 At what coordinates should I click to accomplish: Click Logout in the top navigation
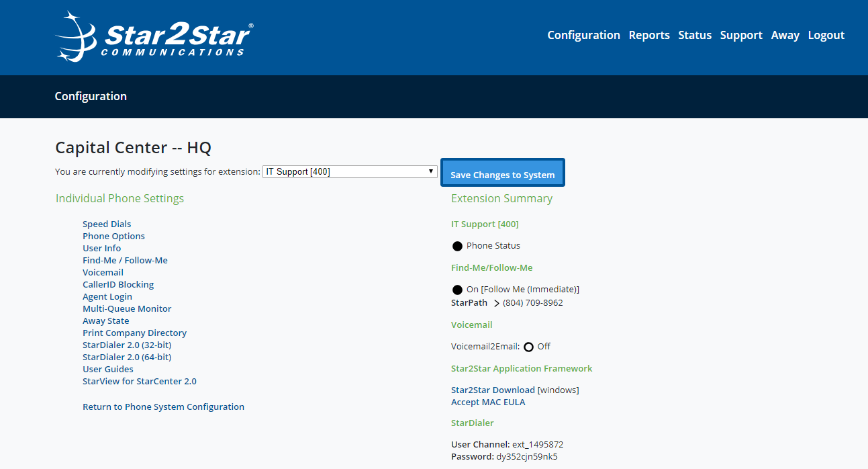(826, 35)
